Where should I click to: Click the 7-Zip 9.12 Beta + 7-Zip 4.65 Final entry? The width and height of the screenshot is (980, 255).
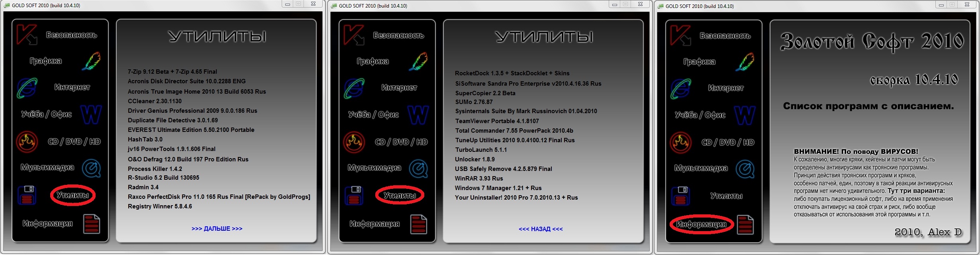172,72
